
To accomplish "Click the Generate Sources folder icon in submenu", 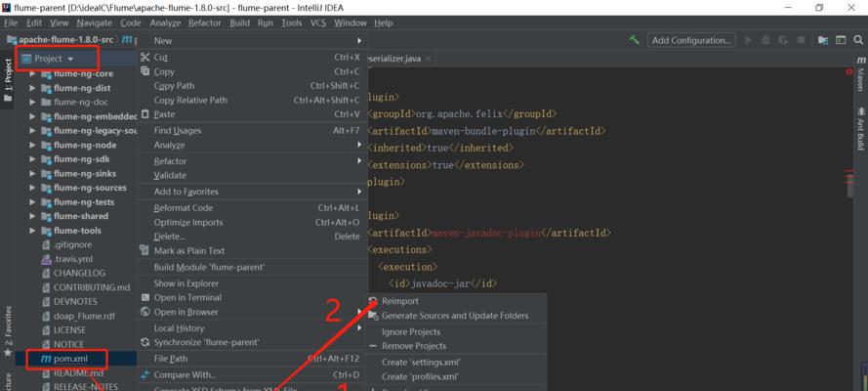I will 373,316.
